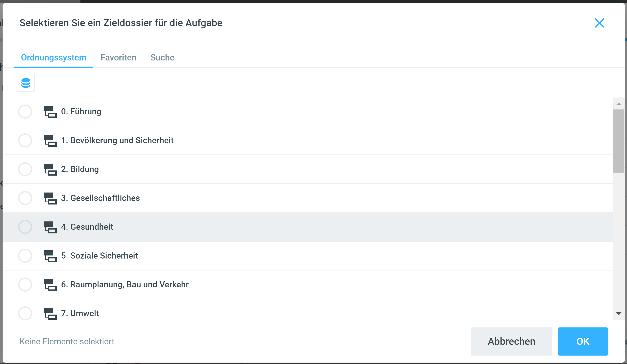This screenshot has width=627, height=364.
Task: Click the Gesundheit repository folder icon
Action: [50, 227]
